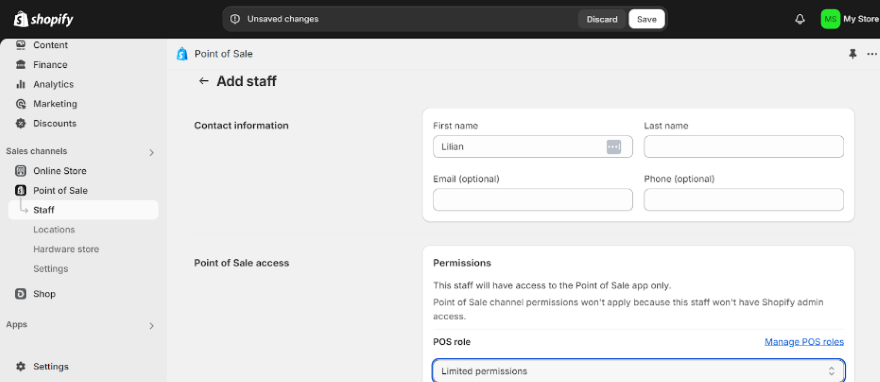Open the Manage POS roles link

pos(804,342)
